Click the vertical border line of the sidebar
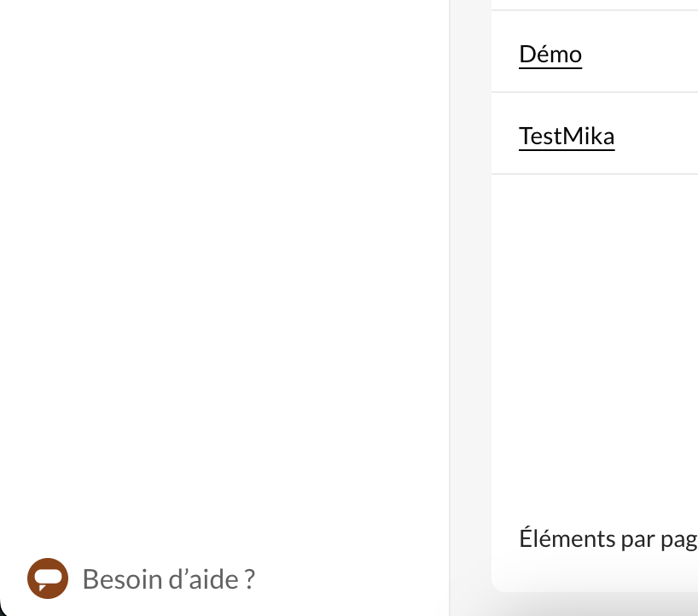Image resolution: width=698 pixels, height=616 pixels. click(450, 307)
